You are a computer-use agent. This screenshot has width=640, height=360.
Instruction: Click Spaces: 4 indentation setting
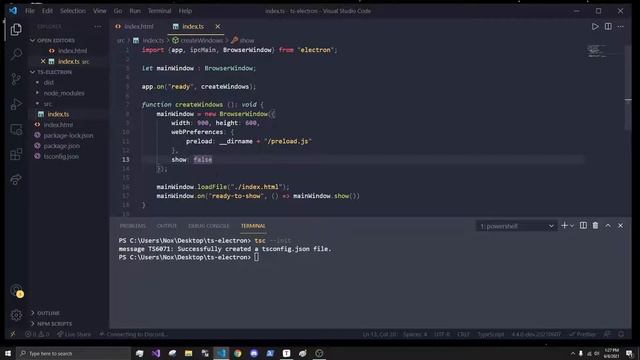(415, 334)
